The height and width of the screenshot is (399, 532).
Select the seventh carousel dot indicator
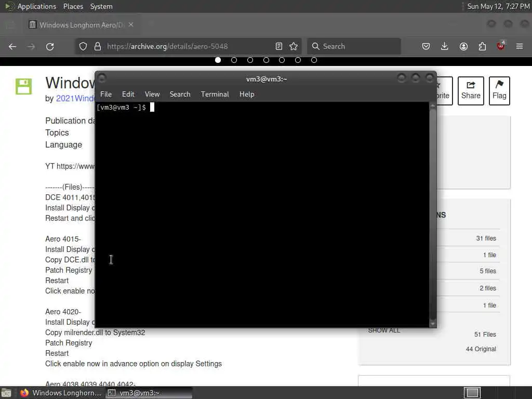(314, 60)
